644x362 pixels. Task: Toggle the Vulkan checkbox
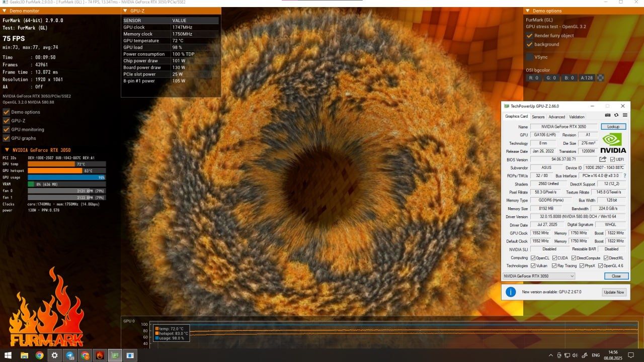(533, 265)
